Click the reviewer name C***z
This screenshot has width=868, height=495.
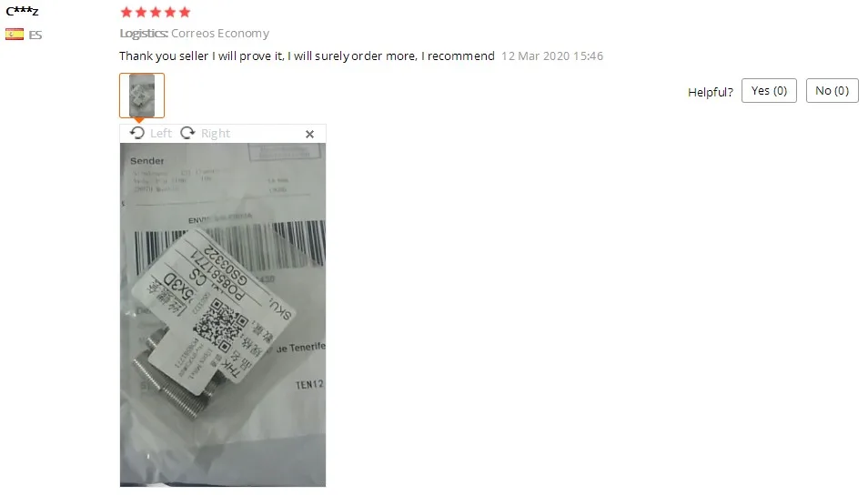click(x=22, y=11)
